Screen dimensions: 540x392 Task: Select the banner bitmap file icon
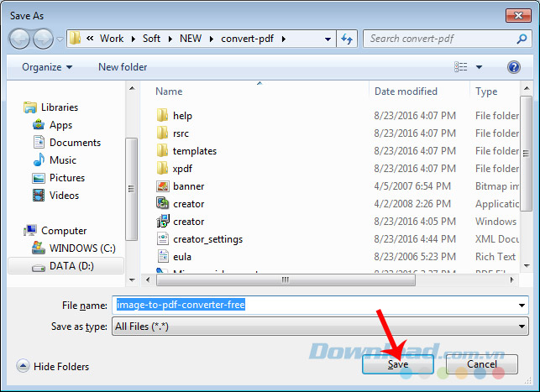click(163, 186)
